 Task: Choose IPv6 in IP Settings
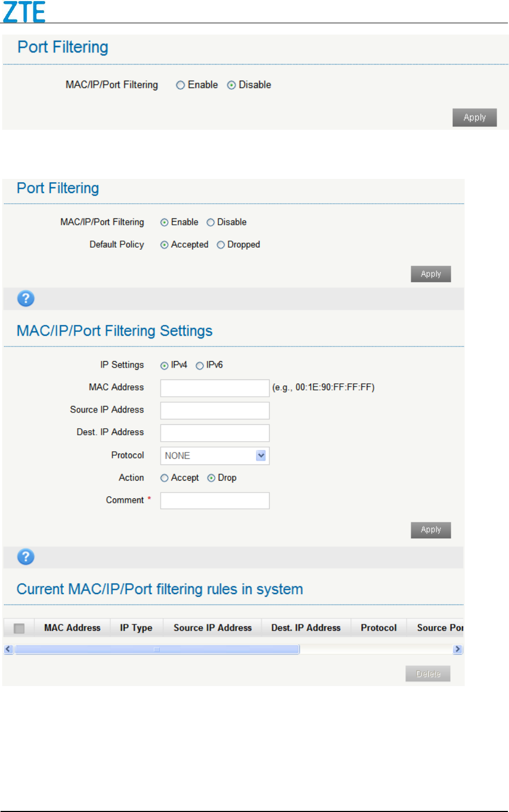[200, 365]
